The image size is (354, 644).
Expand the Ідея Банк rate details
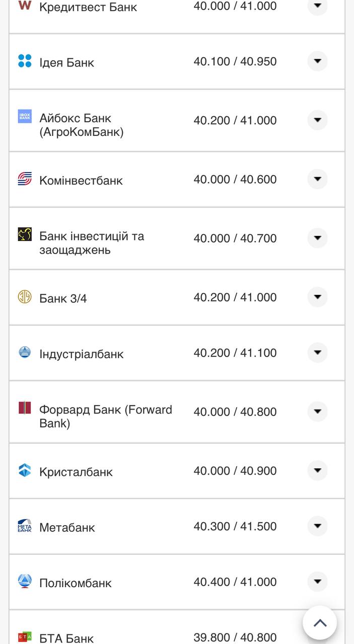tap(317, 61)
